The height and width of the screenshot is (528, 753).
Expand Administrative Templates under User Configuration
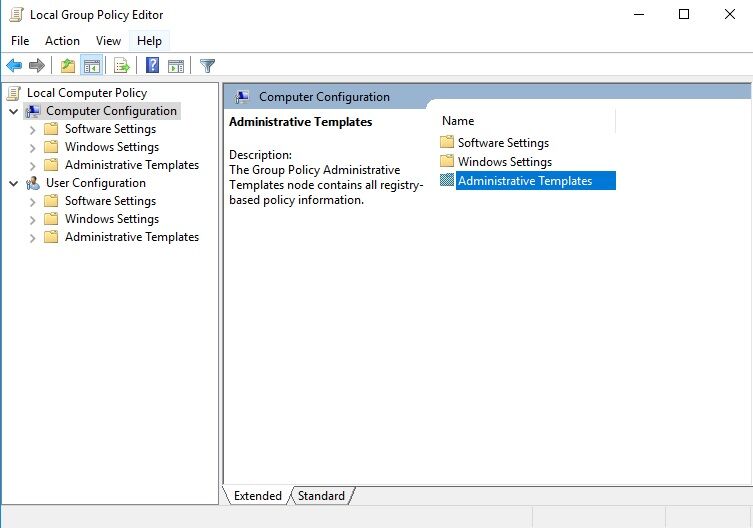coord(32,238)
